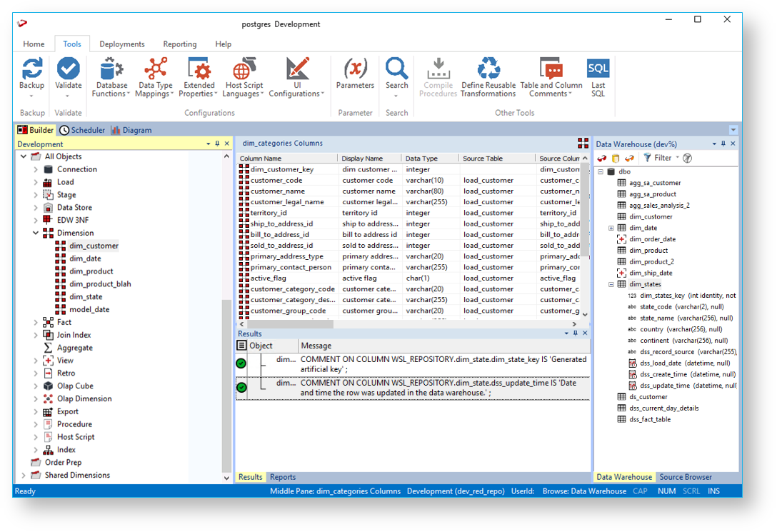
Task: Click the Reports tab below Results
Action: click(x=283, y=477)
